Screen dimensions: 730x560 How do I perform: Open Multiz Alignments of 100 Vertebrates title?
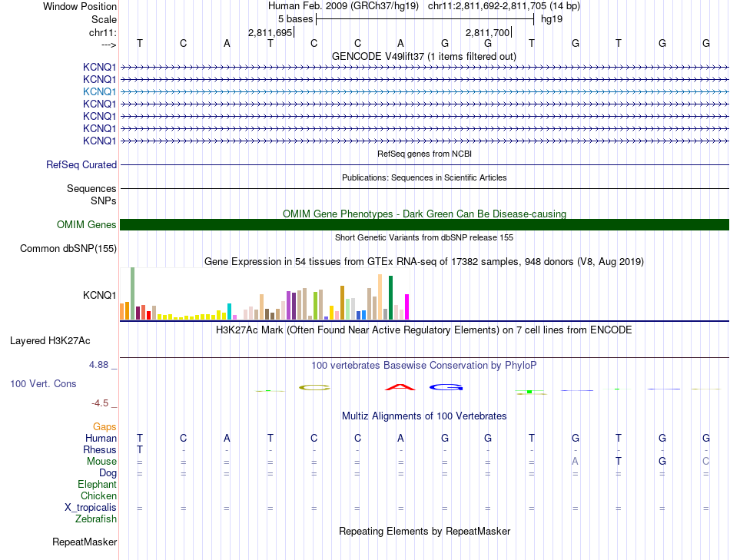click(424, 416)
